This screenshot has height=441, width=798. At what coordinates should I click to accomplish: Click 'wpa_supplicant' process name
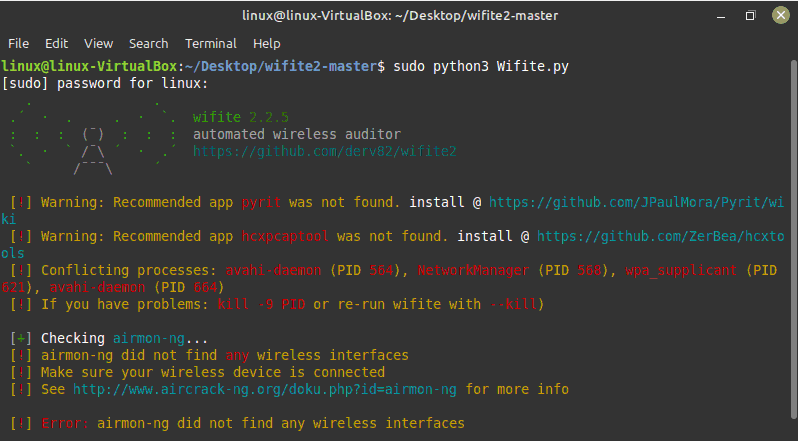coord(681,271)
